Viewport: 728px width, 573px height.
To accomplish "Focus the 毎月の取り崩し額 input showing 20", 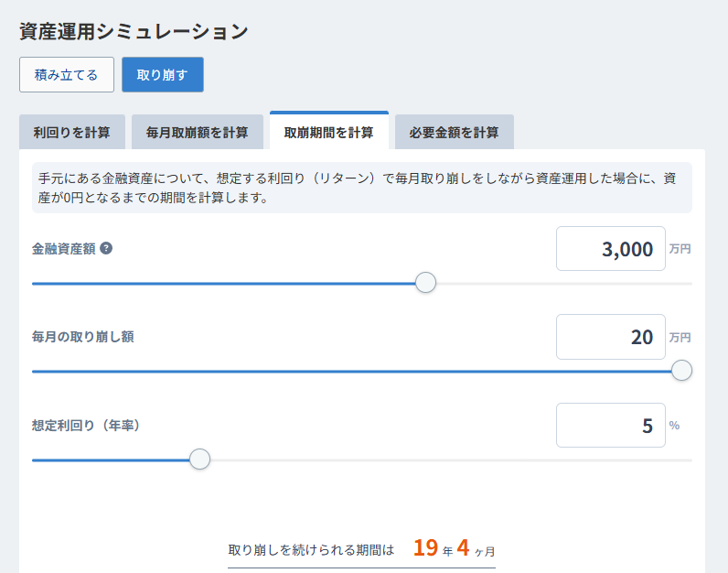I will click(x=610, y=337).
